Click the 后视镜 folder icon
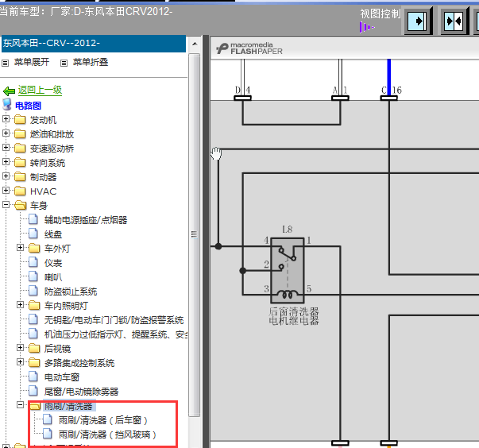Viewport: 479px width, 448px height. tap(34, 349)
